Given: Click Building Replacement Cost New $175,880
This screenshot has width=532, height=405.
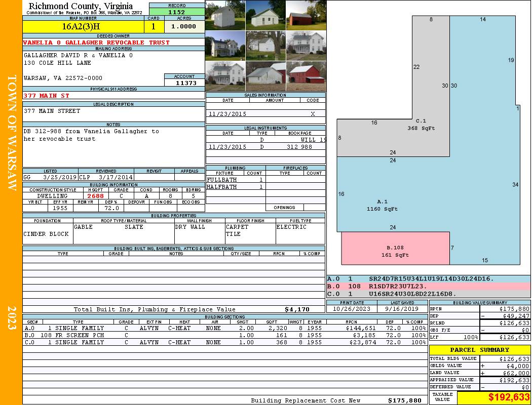Looking at the screenshot, I should [x=404, y=400].
